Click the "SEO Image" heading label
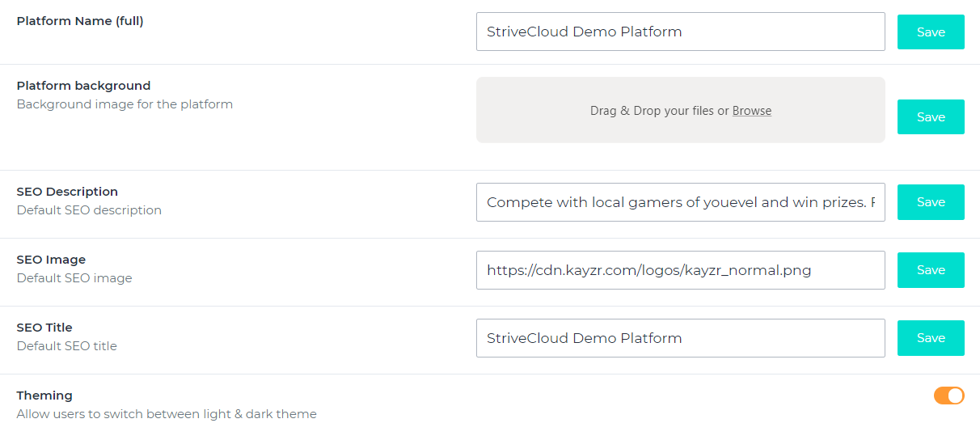The image size is (980, 440). coord(51,260)
